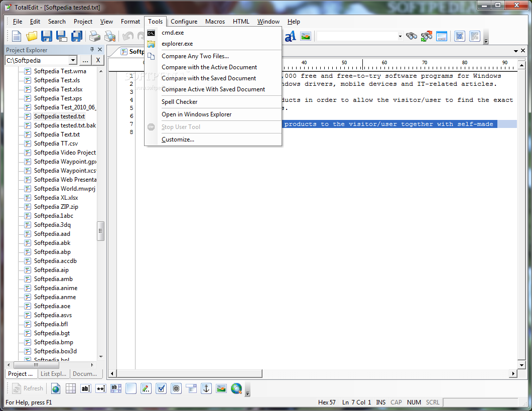Insert an HTML table using the grid icon
The width and height of the screenshot is (532, 411).
pos(71,388)
